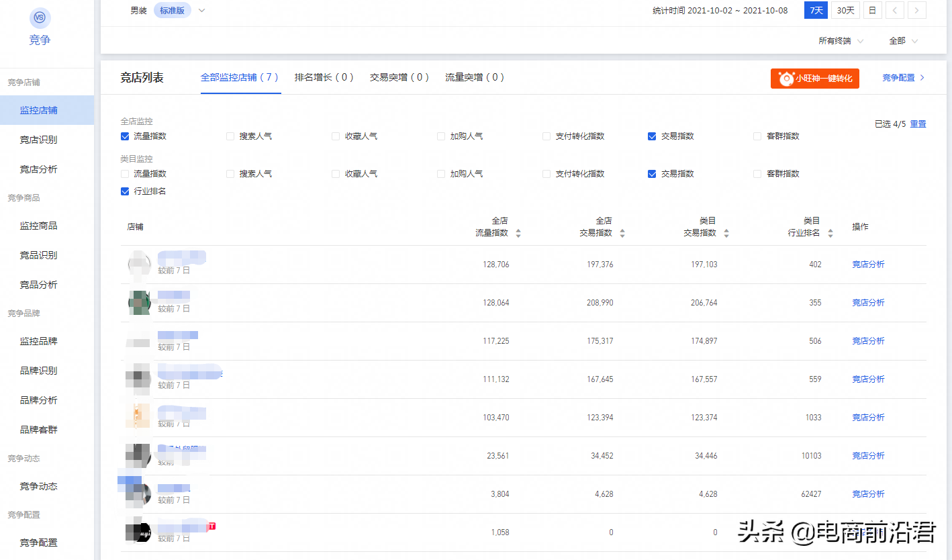Click the 竞争 VS logo icon

click(x=40, y=19)
